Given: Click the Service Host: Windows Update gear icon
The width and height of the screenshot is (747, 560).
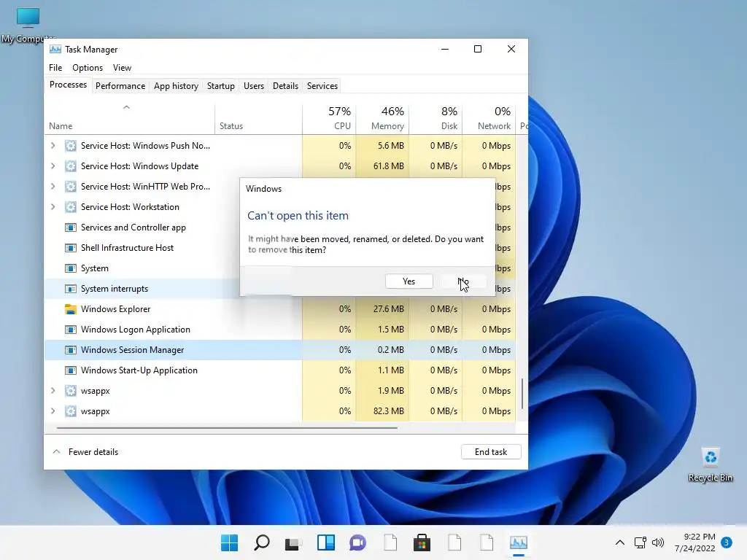Looking at the screenshot, I should [x=71, y=166].
